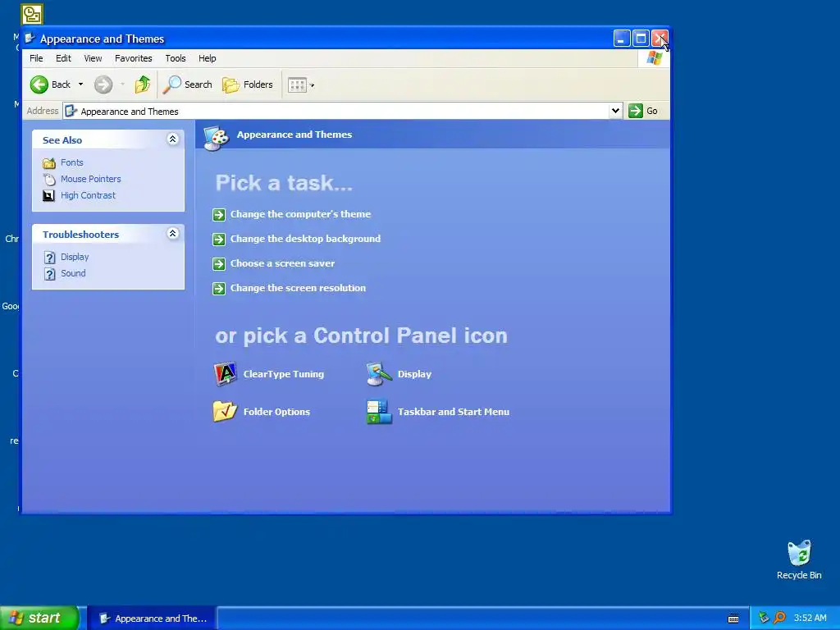This screenshot has height=630, width=840.
Task: Click the 3:52 AM clock
Action: click(x=810, y=618)
